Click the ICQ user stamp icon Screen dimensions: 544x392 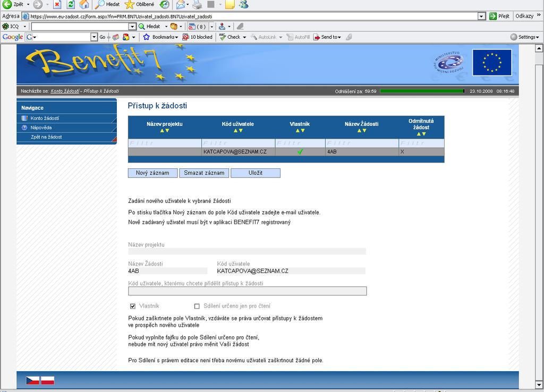[222, 27]
